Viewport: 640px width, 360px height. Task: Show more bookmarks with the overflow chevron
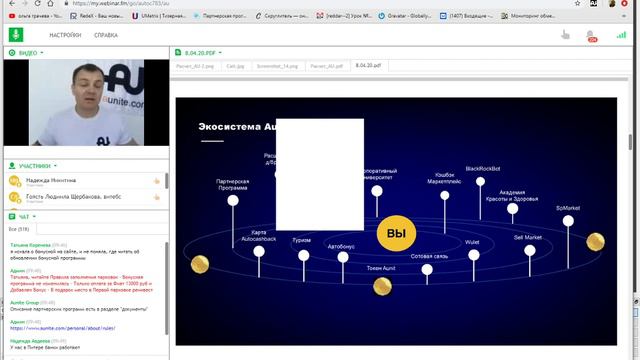click(x=624, y=16)
